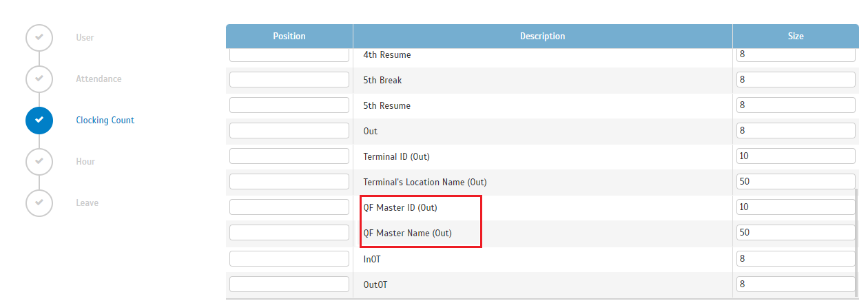Click the Description column header

pyautogui.click(x=543, y=36)
